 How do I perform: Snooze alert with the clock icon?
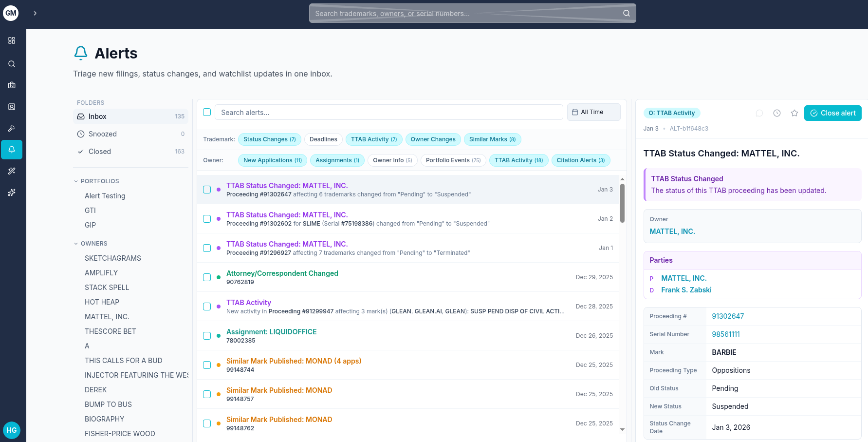[x=777, y=113]
